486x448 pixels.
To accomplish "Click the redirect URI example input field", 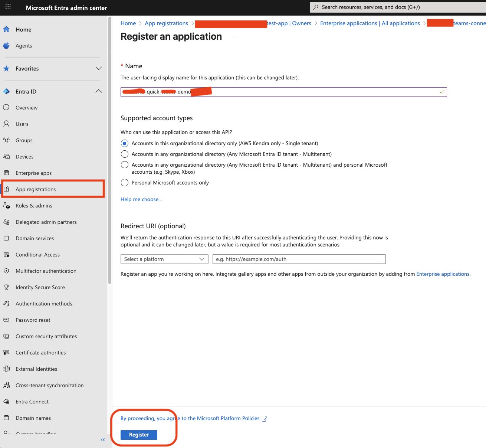I will coord(299,259).
